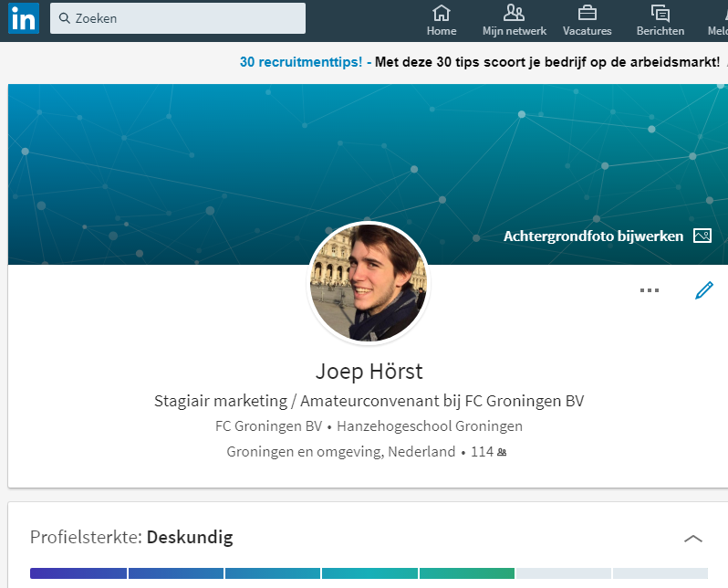
Task: Click the Joep Hörst name heading
Action: point(369,372)
